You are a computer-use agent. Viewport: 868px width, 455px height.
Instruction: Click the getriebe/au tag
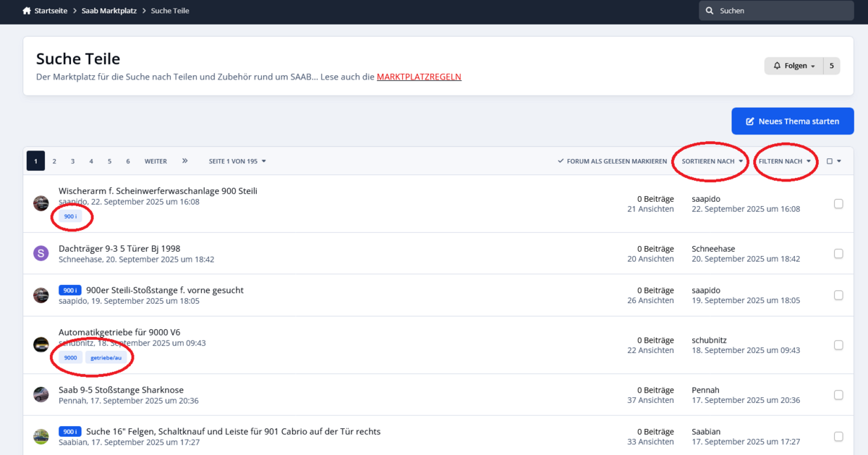106,357
